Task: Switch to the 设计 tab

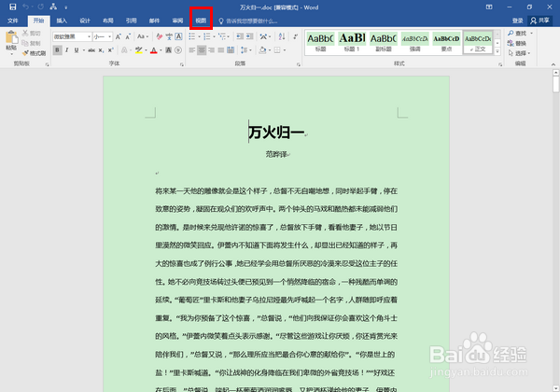Action: coord(85,21)
